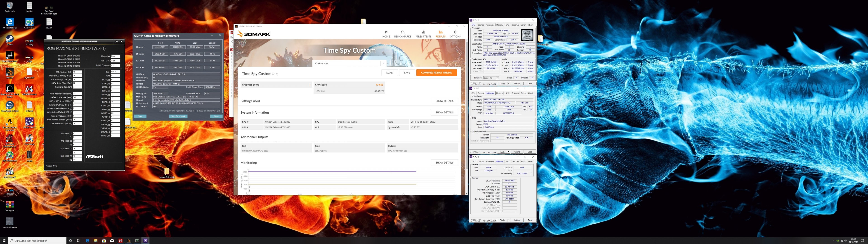
Task: Switch to the Caches tab in the top CPU-Z window
Action: coord(481,25)
